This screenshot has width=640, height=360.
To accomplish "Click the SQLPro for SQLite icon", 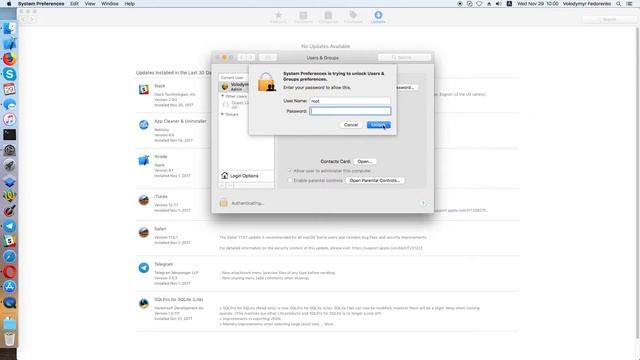I will tap(144, 303).
